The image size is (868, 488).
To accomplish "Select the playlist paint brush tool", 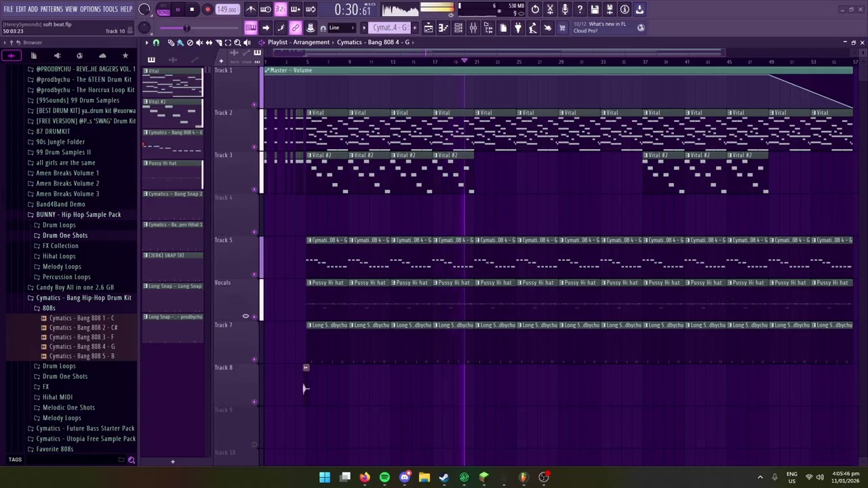I will click(x=180, y=43).
